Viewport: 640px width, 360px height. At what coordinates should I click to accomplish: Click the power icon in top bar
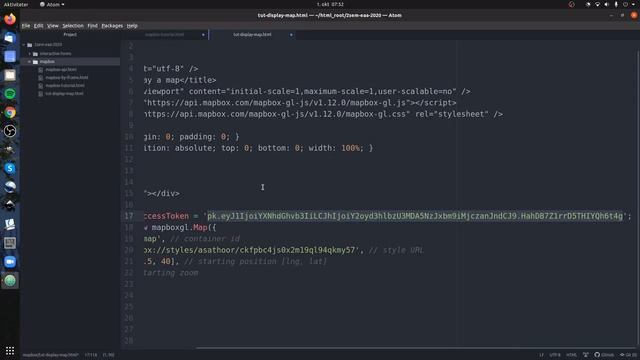tap(625, 4)
